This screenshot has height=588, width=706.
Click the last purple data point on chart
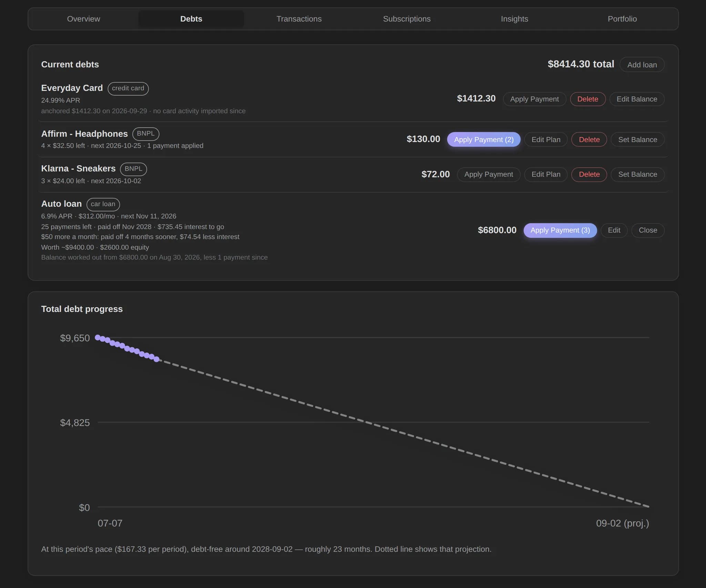157,359
